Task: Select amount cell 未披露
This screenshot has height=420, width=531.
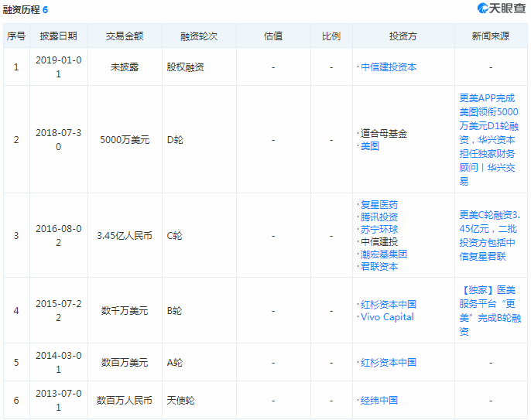Action: pos(125,67)
